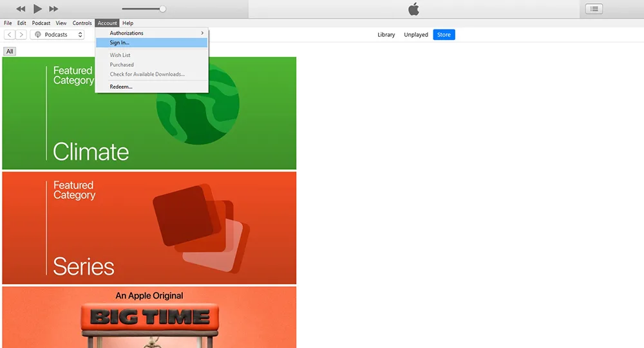Open the Series featured category banner
Screen dimensions: 644x348
point(149,228)
